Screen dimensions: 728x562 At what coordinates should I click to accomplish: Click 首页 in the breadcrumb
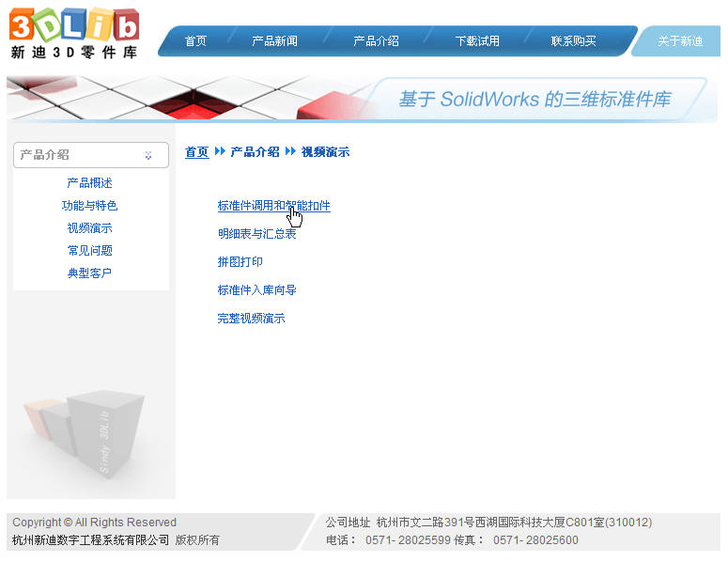(197, 152)
